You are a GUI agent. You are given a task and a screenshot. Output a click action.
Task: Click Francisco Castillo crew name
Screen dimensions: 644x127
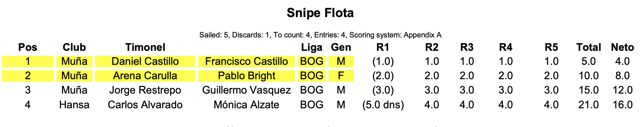point(246,61)
